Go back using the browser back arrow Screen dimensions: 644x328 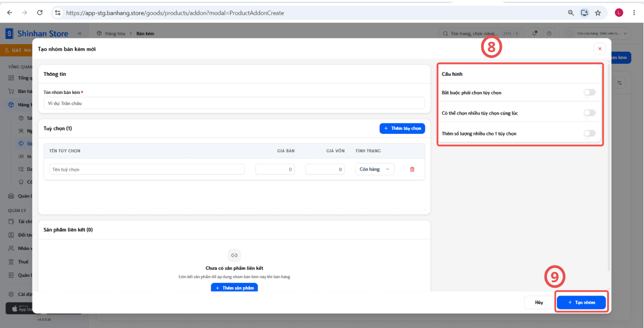(x=10, y=13)
